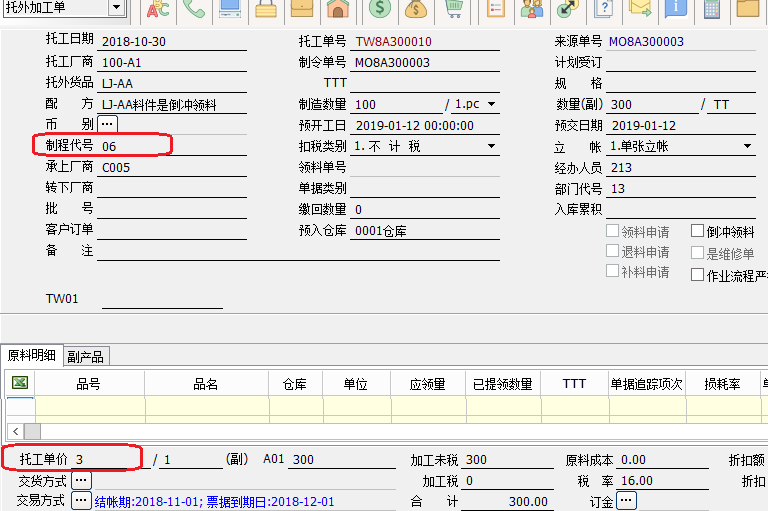
Task: Switch to the 副产品 tab
Action: (87, 356)
